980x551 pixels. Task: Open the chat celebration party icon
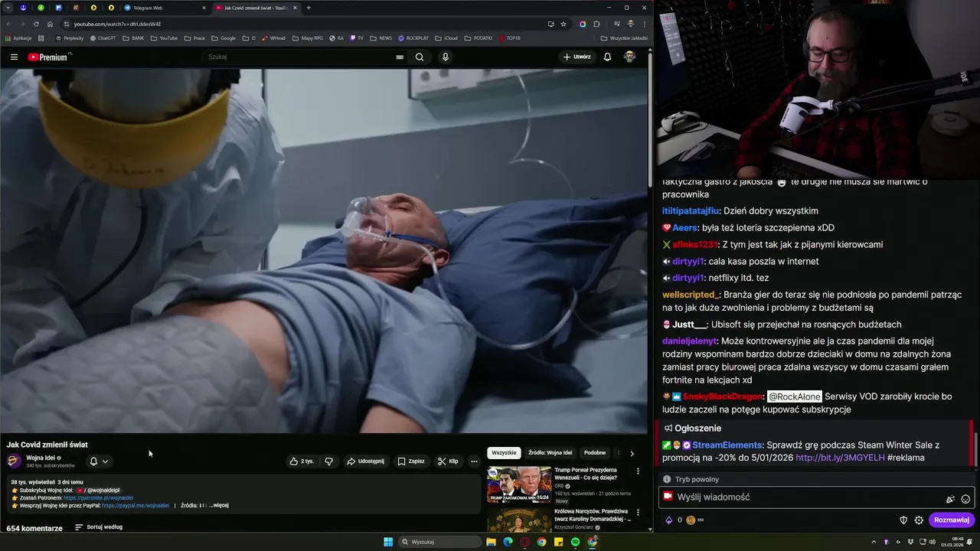point(950,499)
